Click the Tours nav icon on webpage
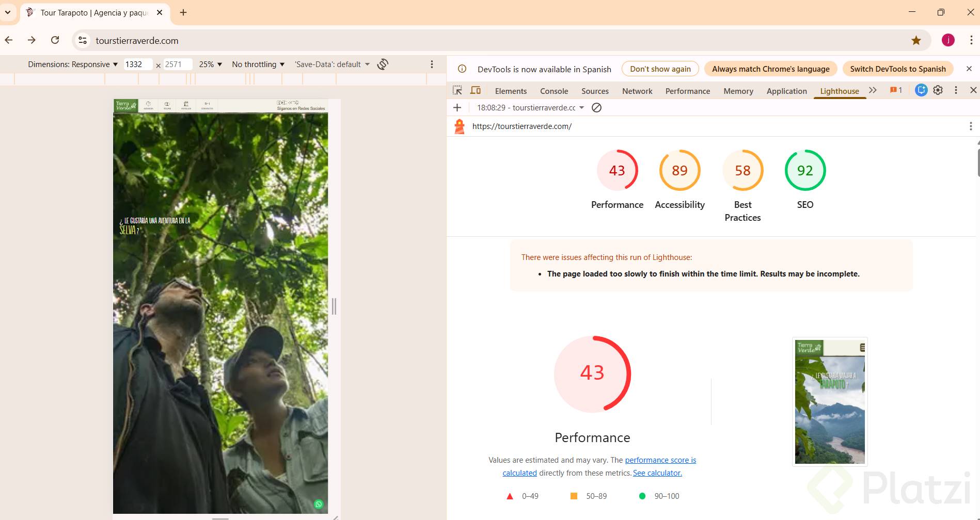 click(x=167, y=105)
